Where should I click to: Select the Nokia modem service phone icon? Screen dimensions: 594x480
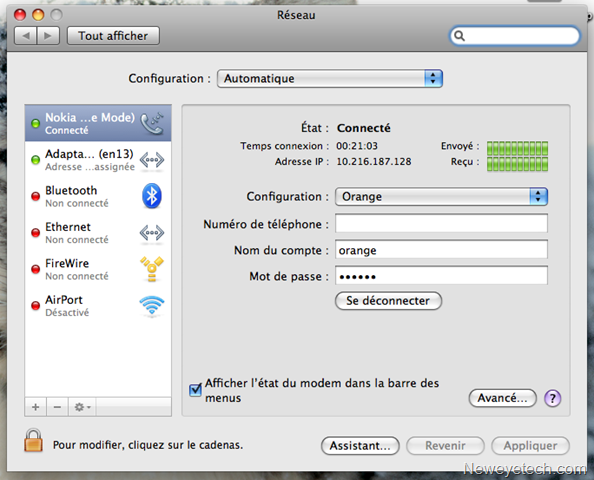coord(152,123)
